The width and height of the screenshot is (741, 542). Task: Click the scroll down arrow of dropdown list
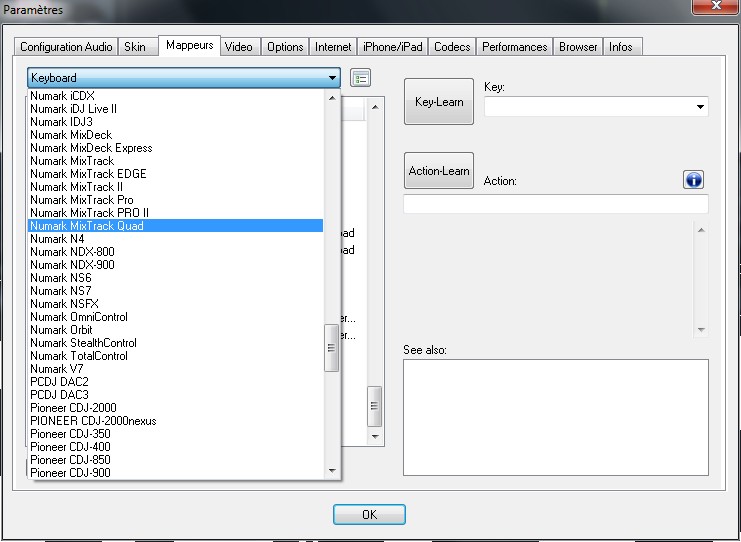[x=332, y=469]
